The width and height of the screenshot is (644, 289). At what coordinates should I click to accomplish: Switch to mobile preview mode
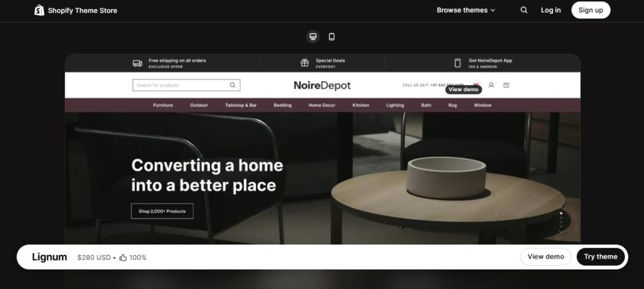point(331,37)
